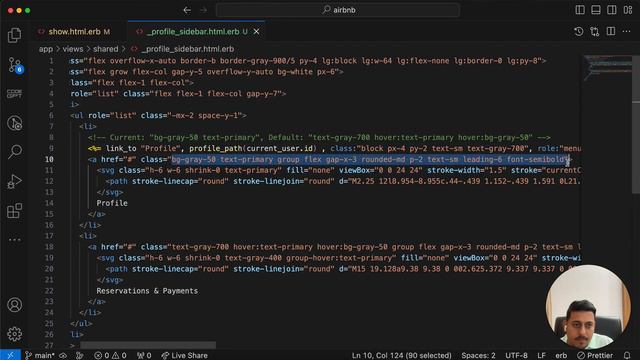
Task: Select the views breadcrumb segment
Action: click(x=73, y=49)
